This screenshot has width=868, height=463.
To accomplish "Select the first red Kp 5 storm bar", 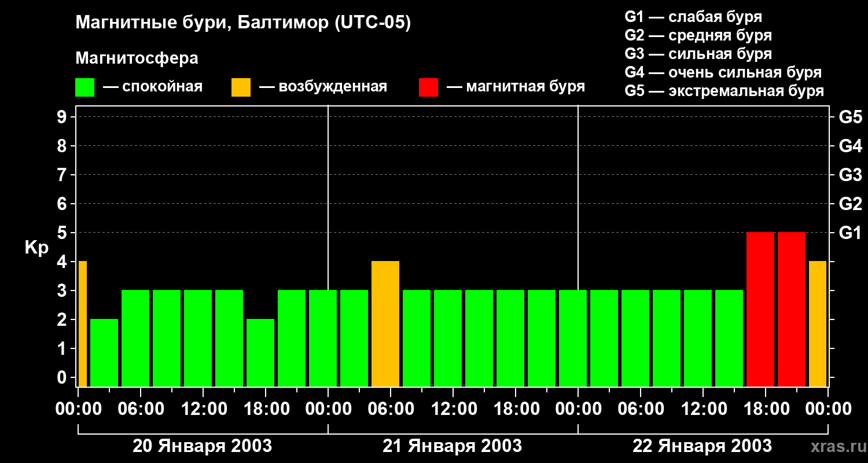I will [760, 309].
